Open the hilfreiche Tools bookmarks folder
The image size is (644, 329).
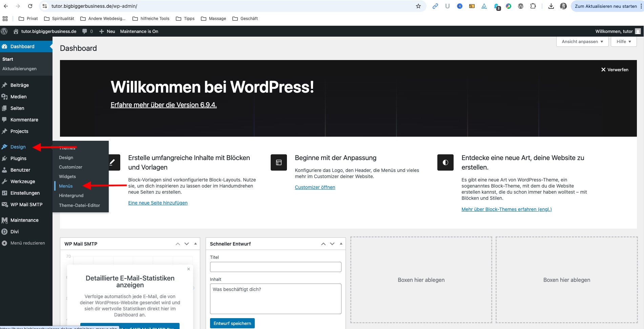pyautogui.click(x=151, y=19)
